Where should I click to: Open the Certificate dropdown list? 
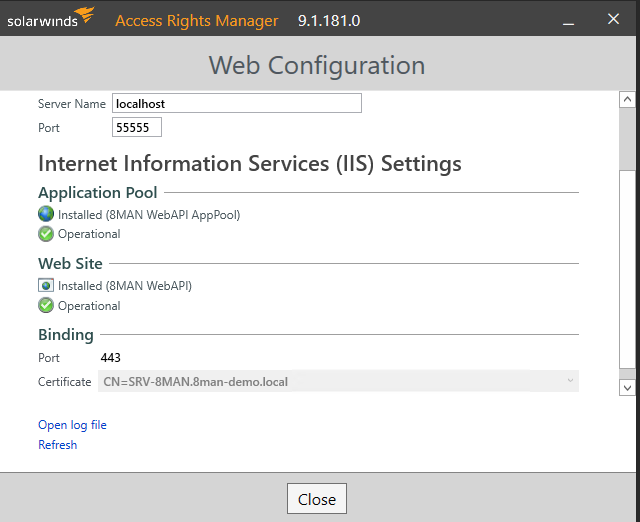click(338, 381)
